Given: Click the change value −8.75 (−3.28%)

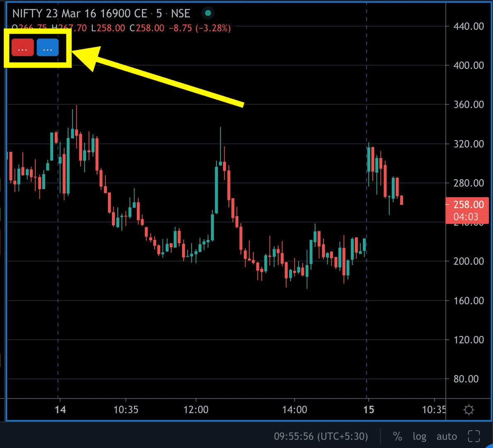Looking at the screenshot, I should [x=200, y=28].
